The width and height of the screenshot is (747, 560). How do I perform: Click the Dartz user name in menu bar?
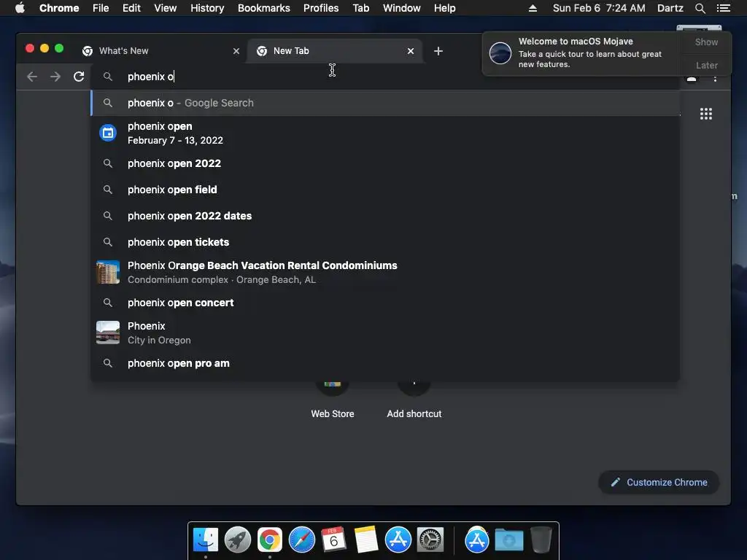tap(670, 8)
